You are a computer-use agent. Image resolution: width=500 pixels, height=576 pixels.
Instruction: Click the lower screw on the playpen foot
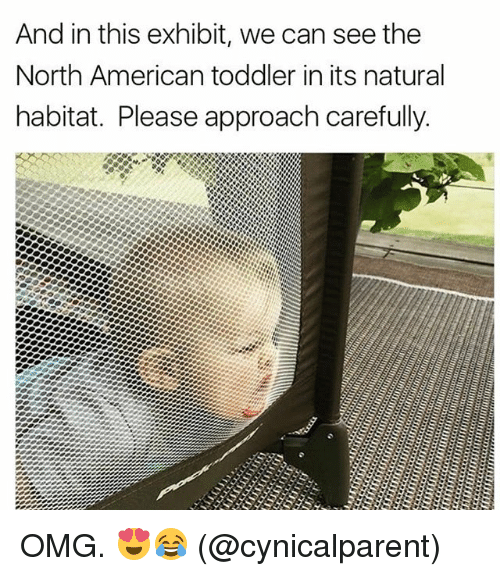(x=301, y=454)
